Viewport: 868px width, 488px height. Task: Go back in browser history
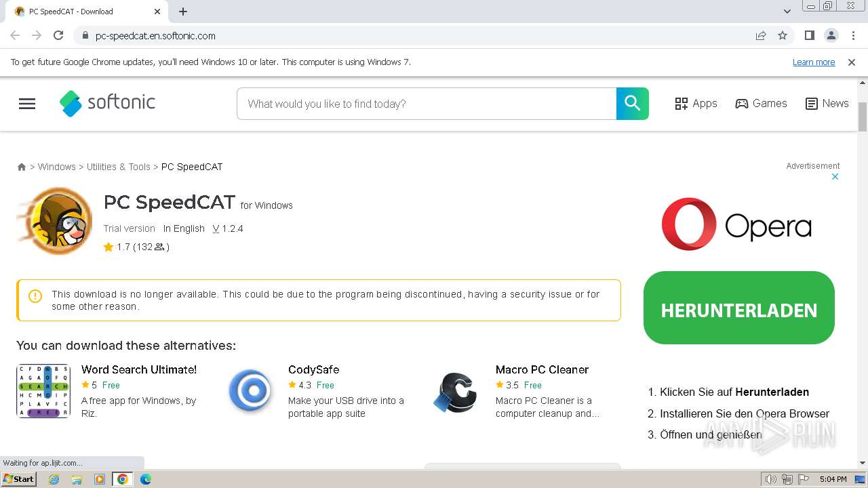point(15,35)
